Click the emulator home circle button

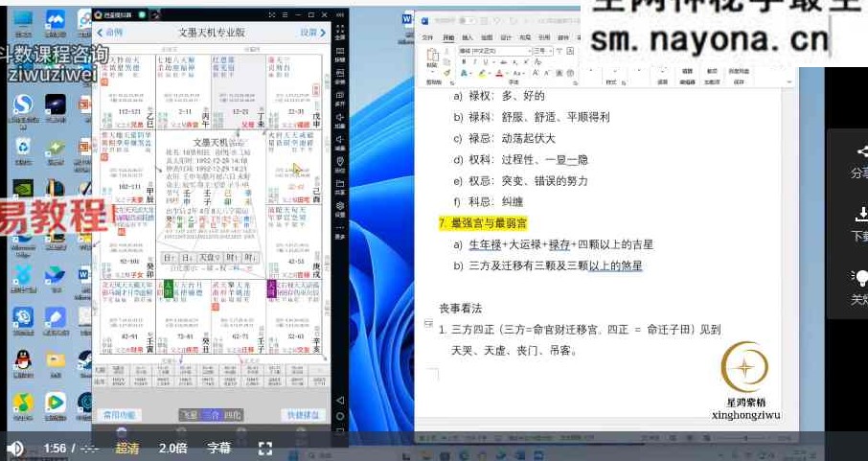coord(340,416)
